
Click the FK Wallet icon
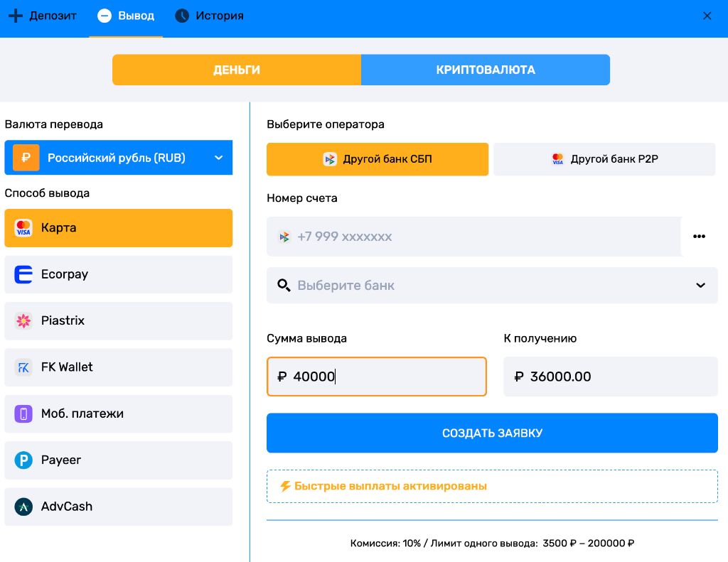[x=23, y=367]
